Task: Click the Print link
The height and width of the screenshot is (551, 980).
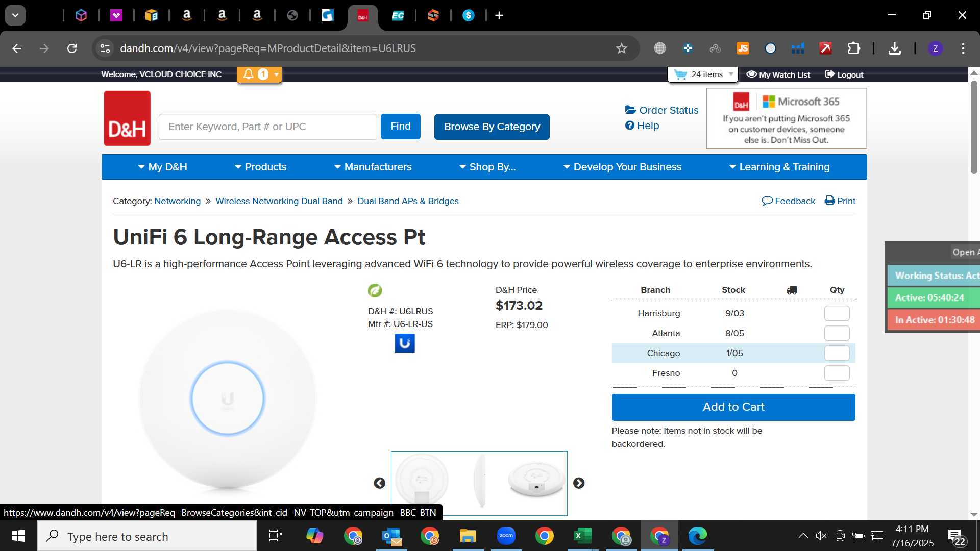Action: click(x=840, y=201)
